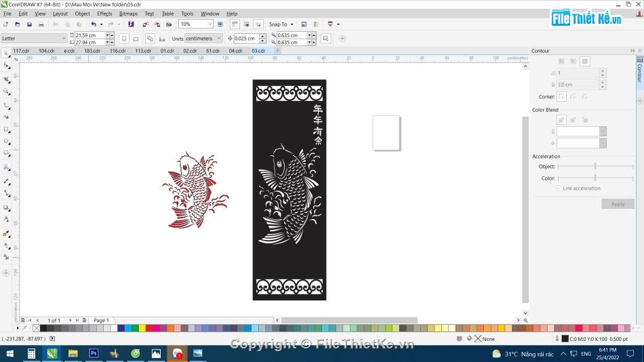The image size is (644, 362).
Task: Click the Apply button in Contour docker
Action: point(618,204)
